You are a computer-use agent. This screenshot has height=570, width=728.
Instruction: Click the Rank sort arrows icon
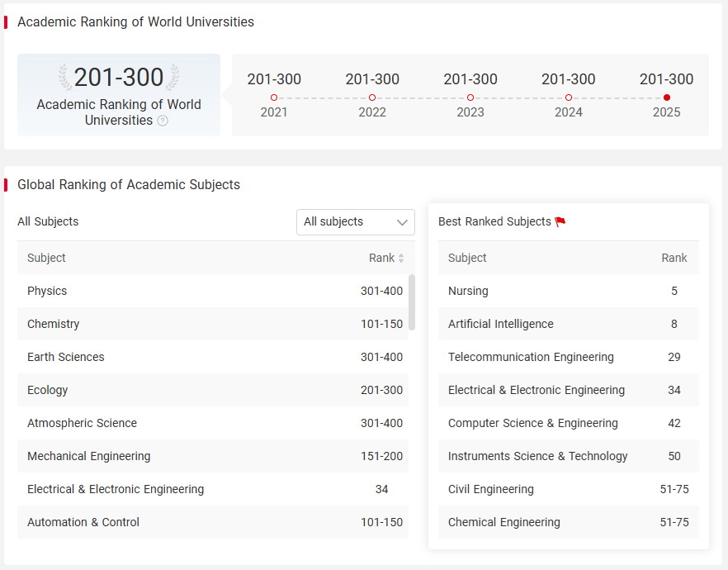(x=401, y=259)
